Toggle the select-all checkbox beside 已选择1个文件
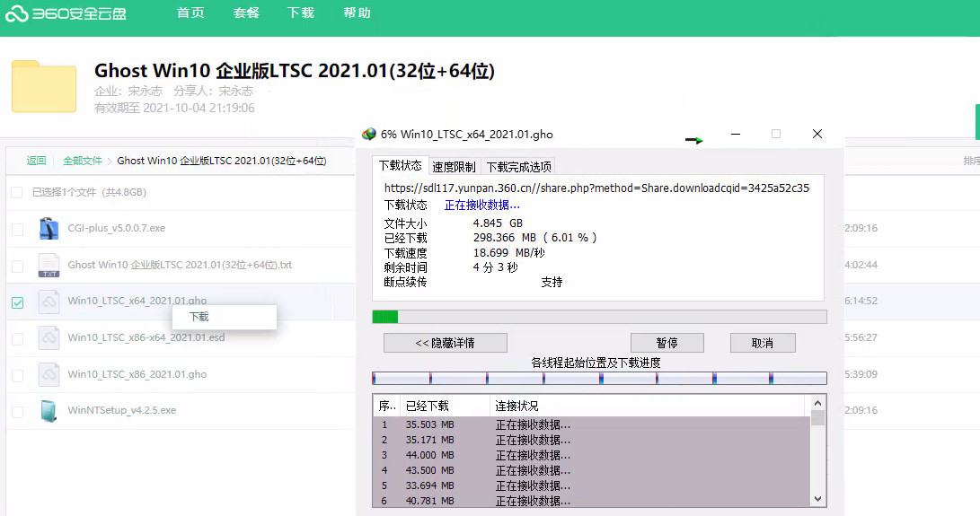 coord(17,192)
